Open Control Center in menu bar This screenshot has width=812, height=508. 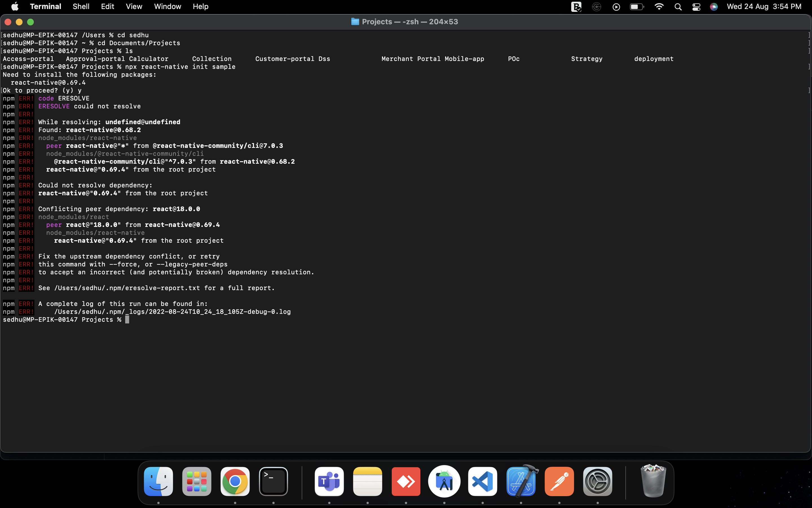696,7
